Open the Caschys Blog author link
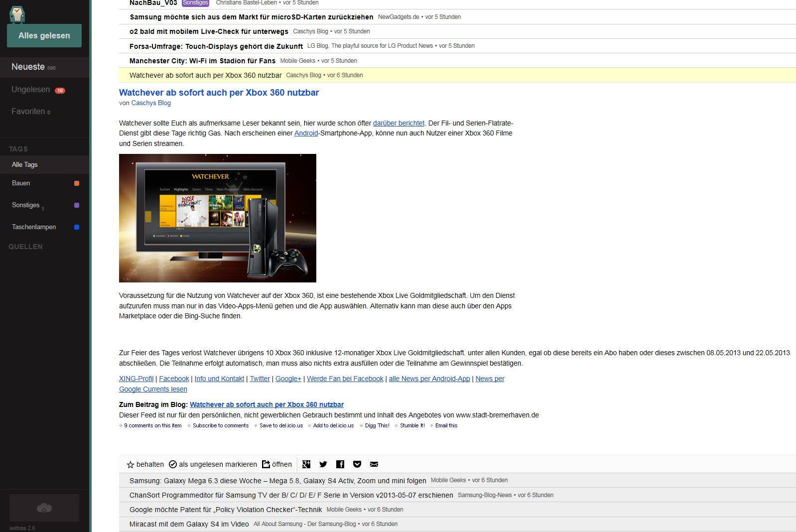Image resolution: width=796 pixels, height=532 pixels. 151,103
